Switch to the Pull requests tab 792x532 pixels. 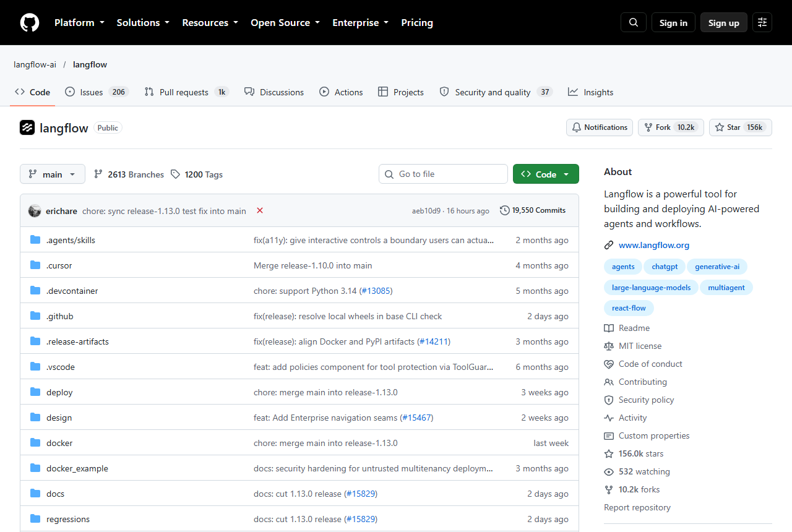(x=187, y=92)
